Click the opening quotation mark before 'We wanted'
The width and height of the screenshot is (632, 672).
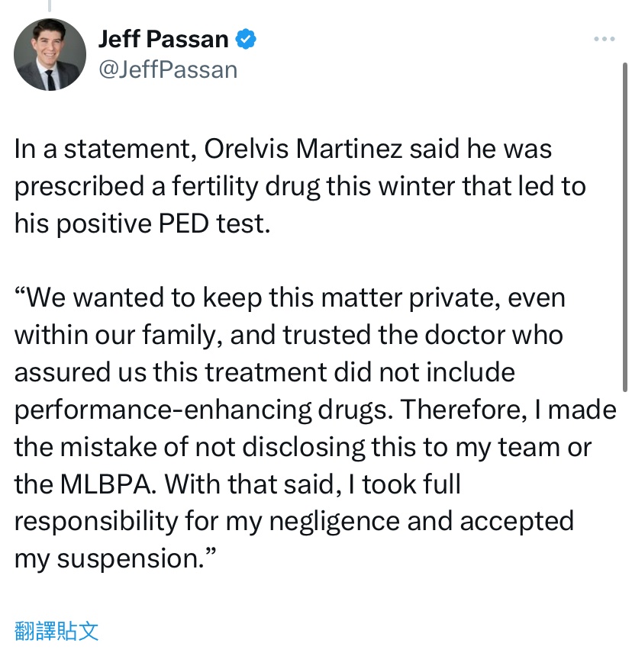tap(20, 292)
